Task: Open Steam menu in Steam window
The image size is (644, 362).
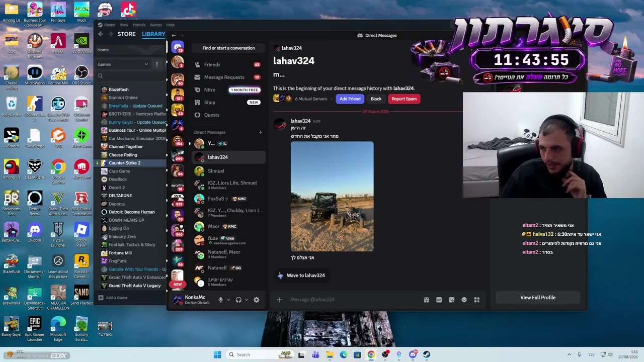Action: 110,25
